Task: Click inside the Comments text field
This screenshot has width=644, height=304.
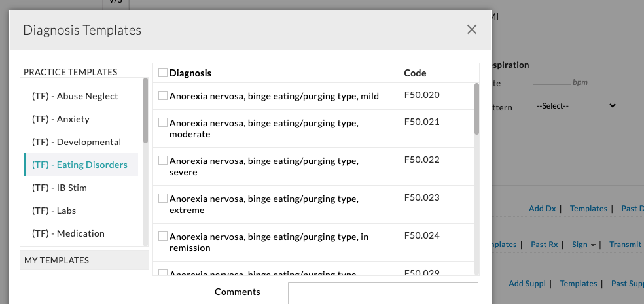Action: tap(383, 293)
